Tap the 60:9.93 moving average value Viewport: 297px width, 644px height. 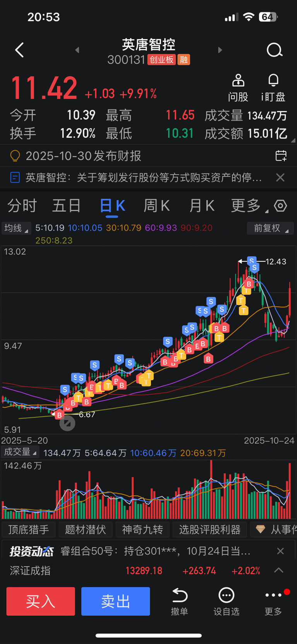(161, 228)
